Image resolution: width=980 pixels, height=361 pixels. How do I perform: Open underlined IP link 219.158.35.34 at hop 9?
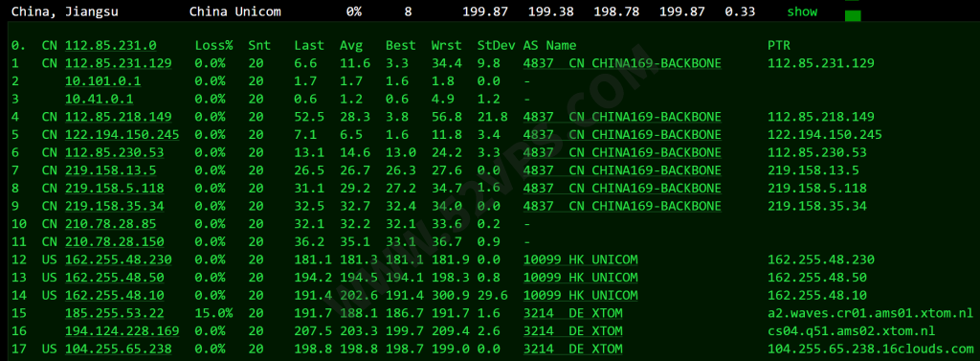115,206
